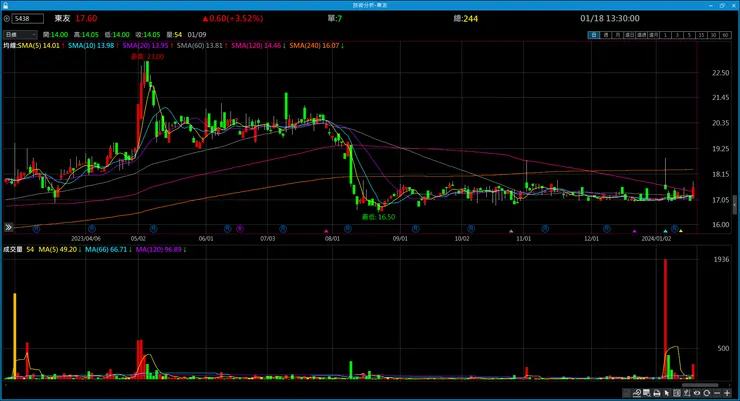Click the blue circle marker after 08/01
The height and width of the screenshot is (401, 740).
348,228
